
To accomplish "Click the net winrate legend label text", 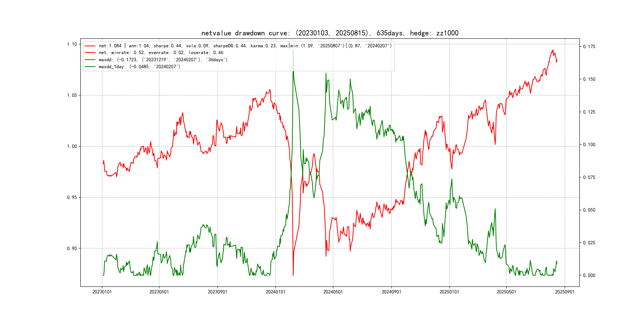I will [161, 53].
